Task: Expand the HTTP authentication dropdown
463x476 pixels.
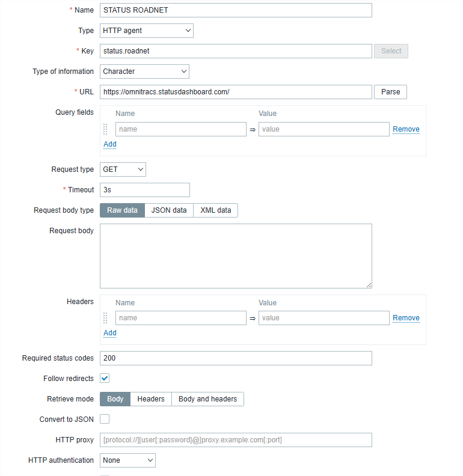Action: pos(127,460)
